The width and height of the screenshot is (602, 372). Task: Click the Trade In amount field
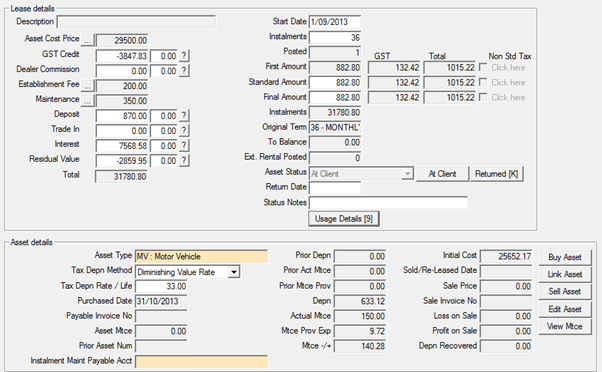pyautogui.click(x=122, y=131)
